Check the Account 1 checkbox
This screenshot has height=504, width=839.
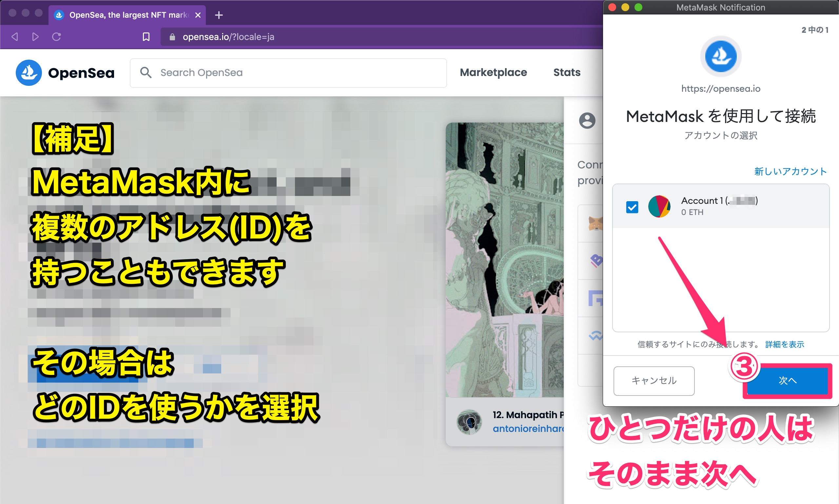(632, 207)
